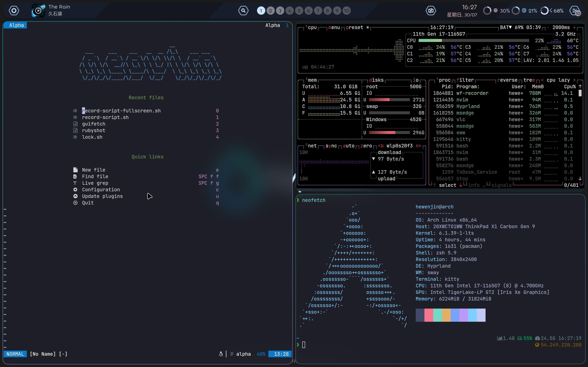Click the pink color block in neofetch palette
This screenshot has height=367, width=588.
click(429, 315)
